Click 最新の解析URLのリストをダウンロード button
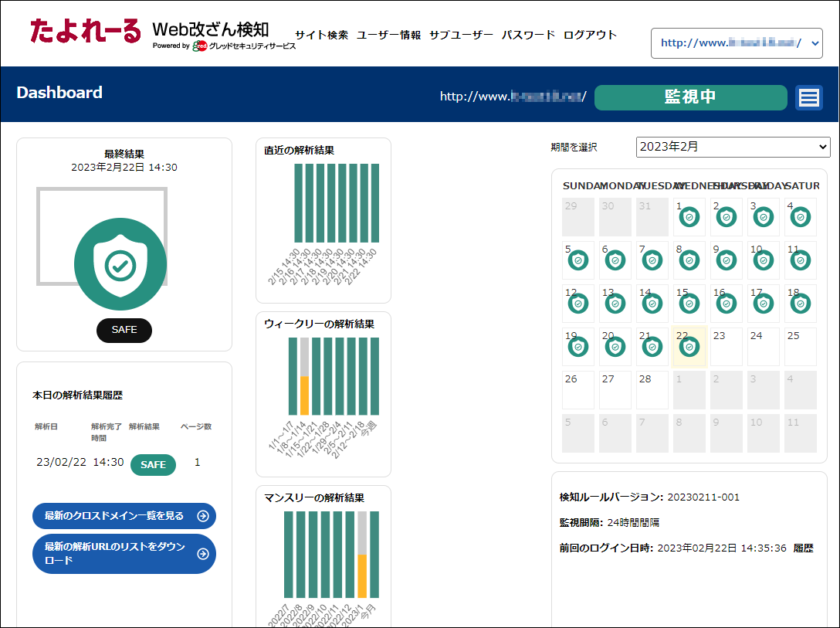The image size is (840, 628). point(124,554)
